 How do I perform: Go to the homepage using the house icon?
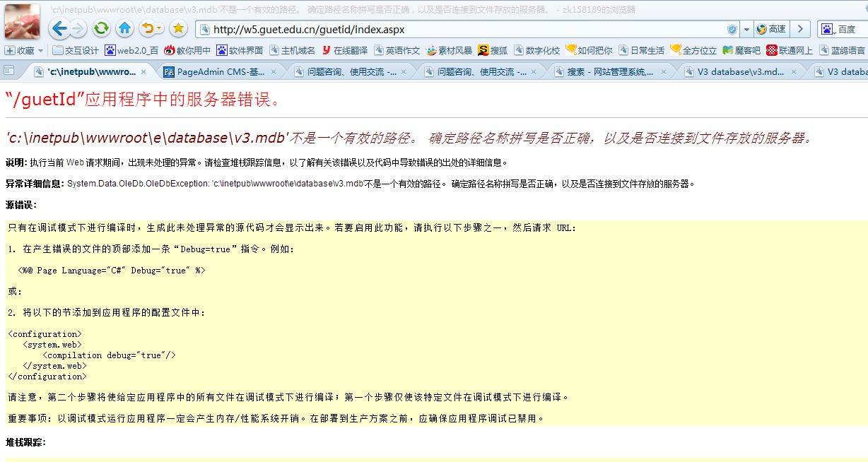point(125,29)
